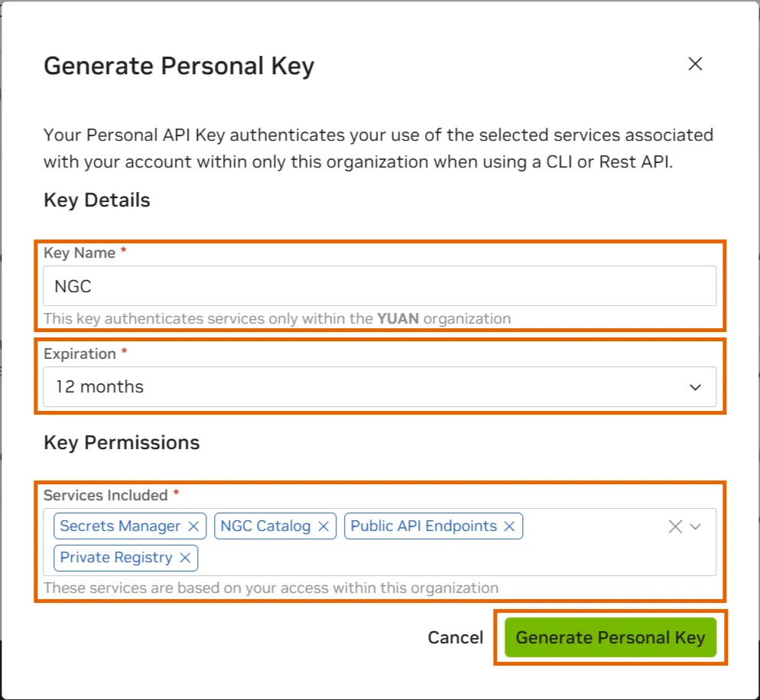This screenshot has height=700, width=760.
Task: Click the Expiration dropdown chevron arrow
Action: 695,387
